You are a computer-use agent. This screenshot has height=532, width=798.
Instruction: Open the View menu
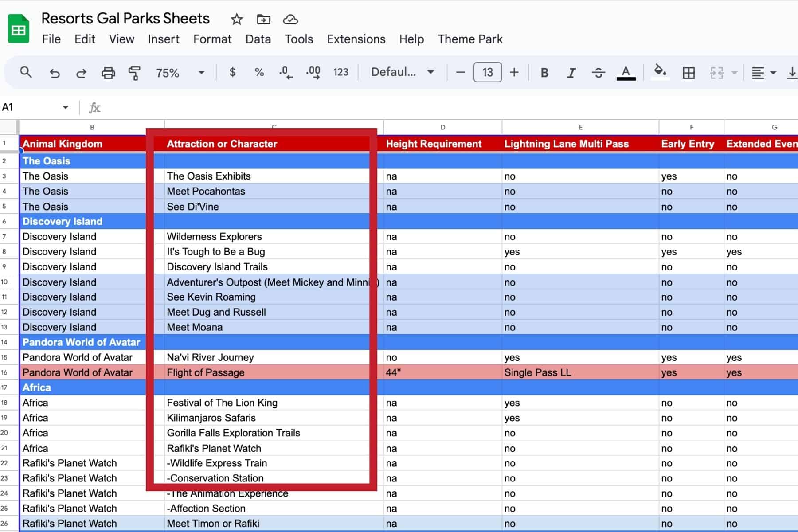121,39
